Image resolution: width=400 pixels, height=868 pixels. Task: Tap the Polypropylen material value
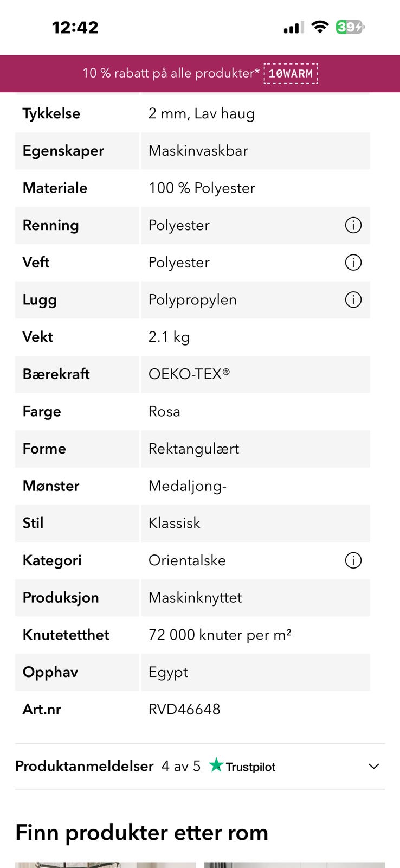192,299
